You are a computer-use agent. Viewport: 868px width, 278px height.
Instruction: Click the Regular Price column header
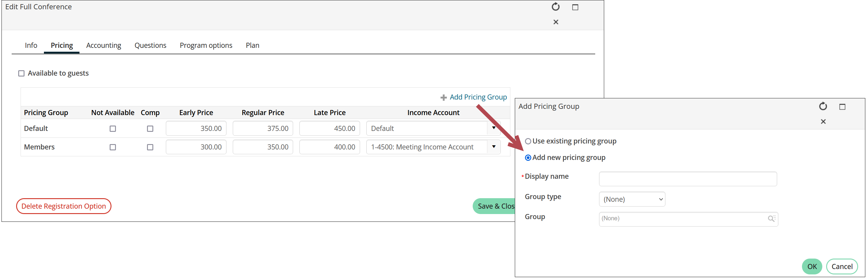[263, 113]
